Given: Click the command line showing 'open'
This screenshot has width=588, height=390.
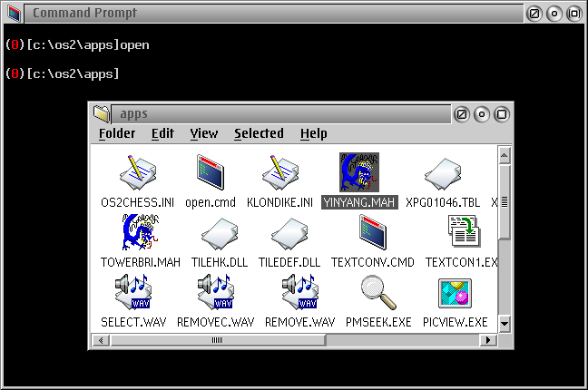Looking at the screenshot, I should pos(78,45).
